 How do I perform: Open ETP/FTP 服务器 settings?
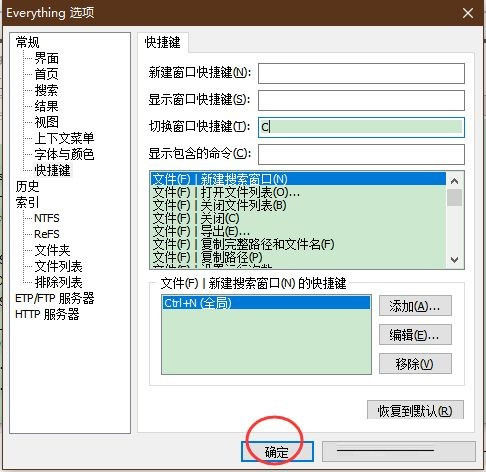[55, 298]
